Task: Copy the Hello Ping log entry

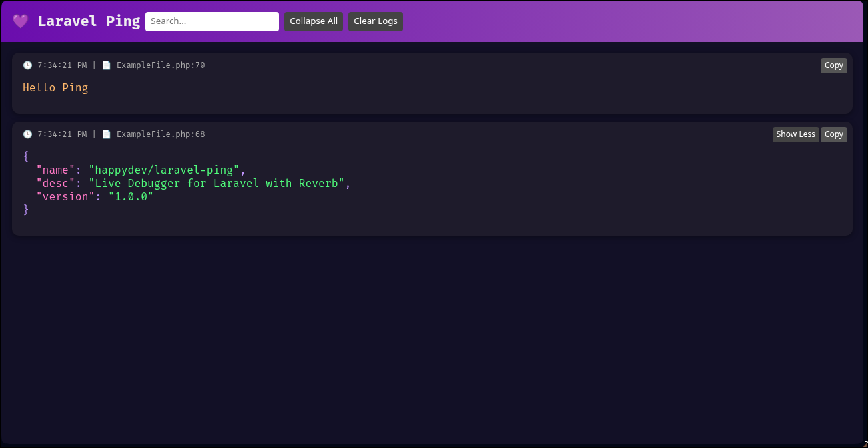Action: coord(833,65)
